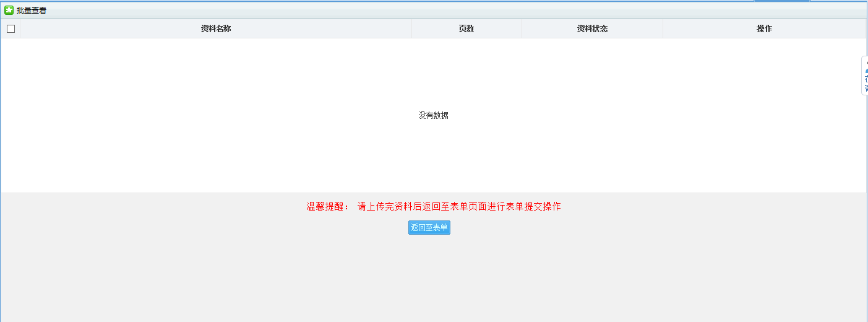This screenshot has height=322, width=868.
Task: Click the 资料名称 column header
Action: tap(216, 28)
